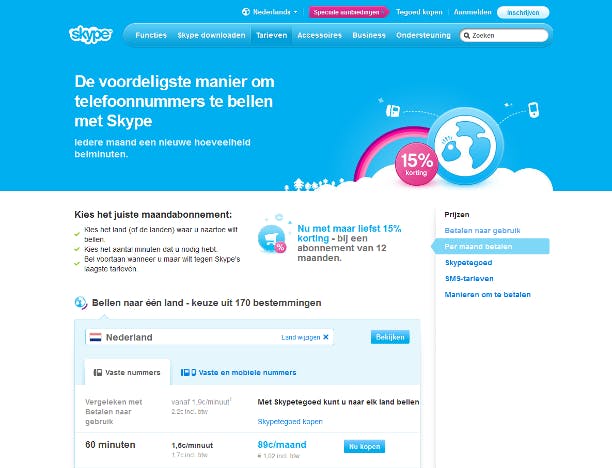
Task: Click the shopping cart discount icon
Action: click(x=272, y=238)
